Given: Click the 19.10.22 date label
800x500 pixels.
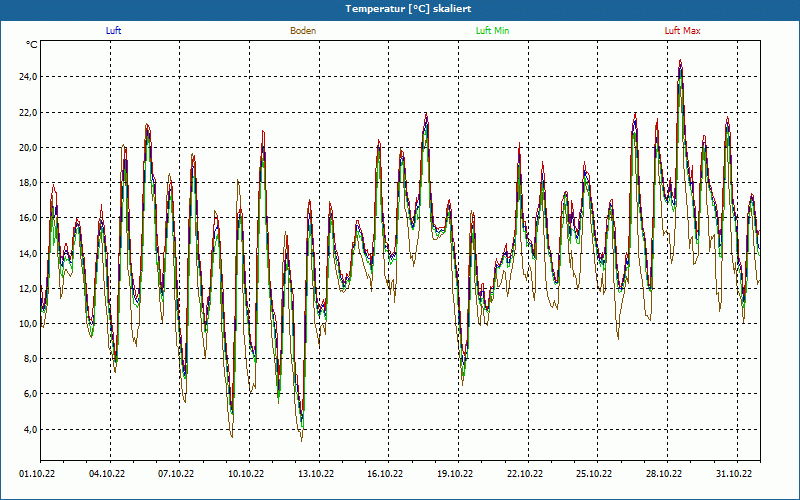Looking at the screenshot, I should coord(455,474).
